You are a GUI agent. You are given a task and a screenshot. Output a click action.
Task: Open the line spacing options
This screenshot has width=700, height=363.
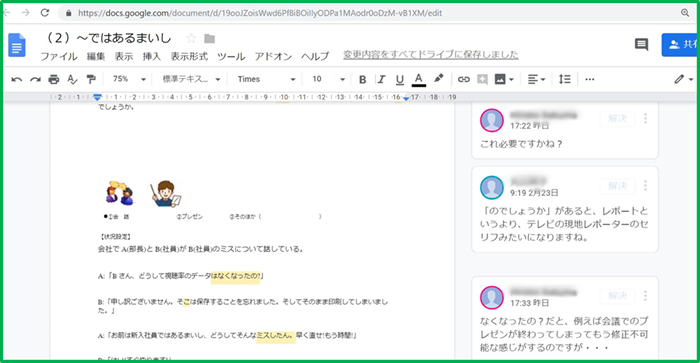coord(565,79)
